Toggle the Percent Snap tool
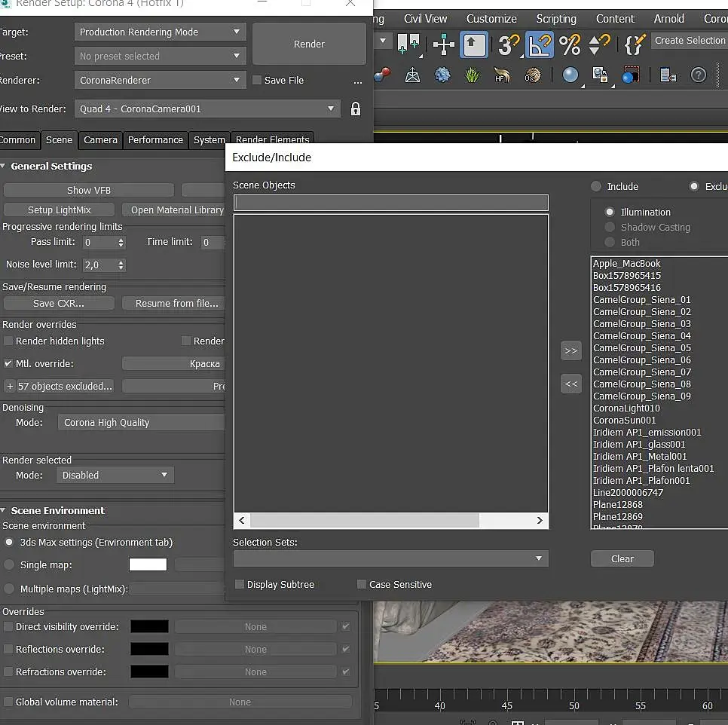 pyautogui.click(x=570, y=45)
